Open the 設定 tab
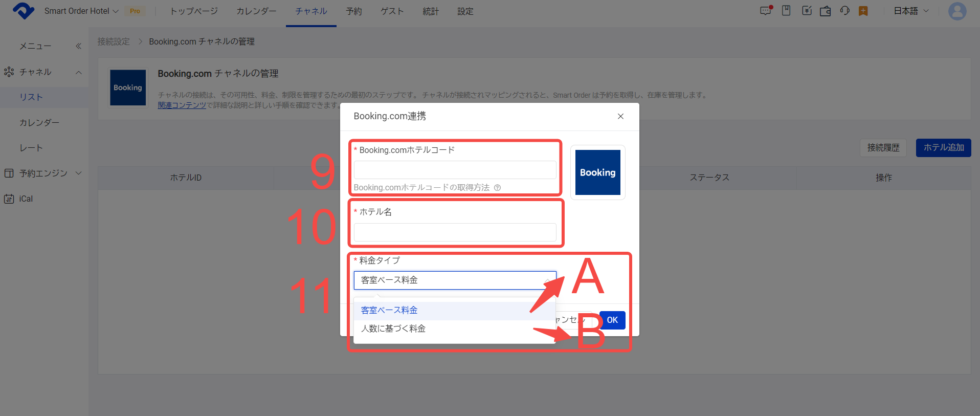 [x=465, y=11]
